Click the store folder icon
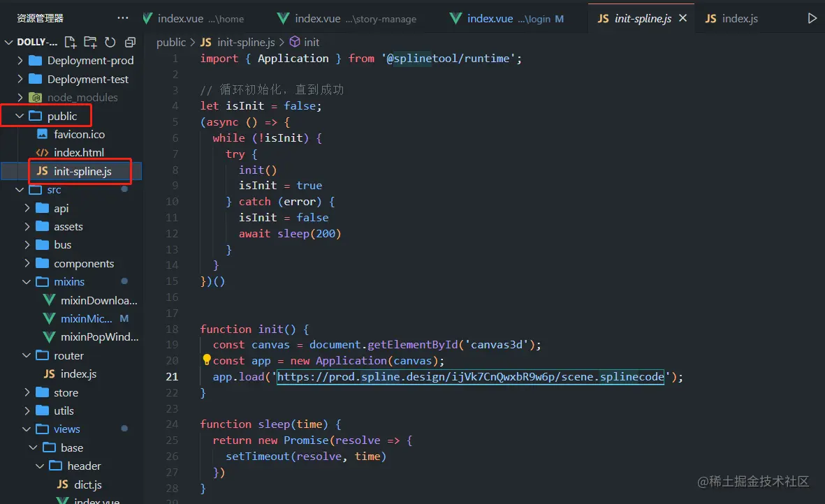Screen dimensions: 825x504 point(42,392)
